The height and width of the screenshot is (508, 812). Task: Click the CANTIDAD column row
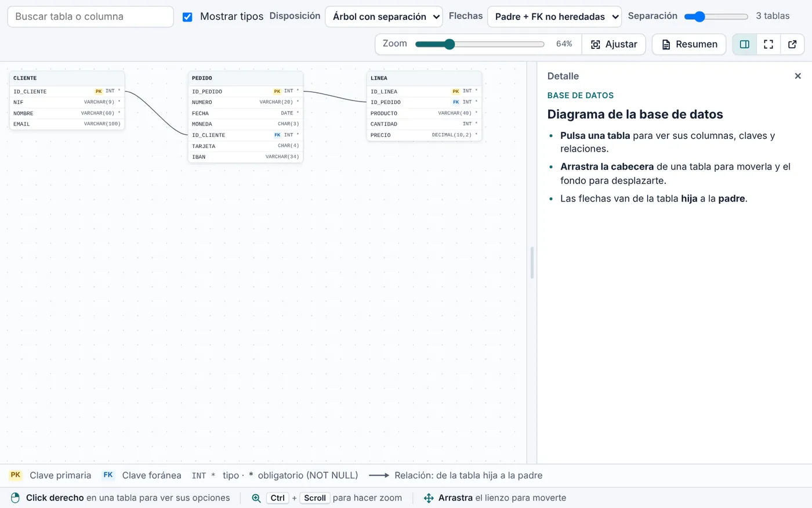[425, 124]
